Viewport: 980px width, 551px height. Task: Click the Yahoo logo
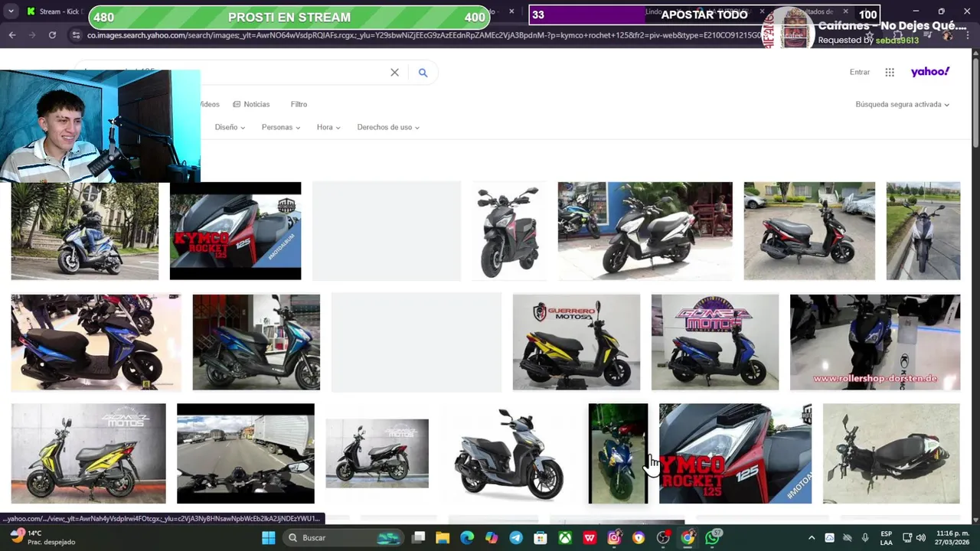[930, 72]
